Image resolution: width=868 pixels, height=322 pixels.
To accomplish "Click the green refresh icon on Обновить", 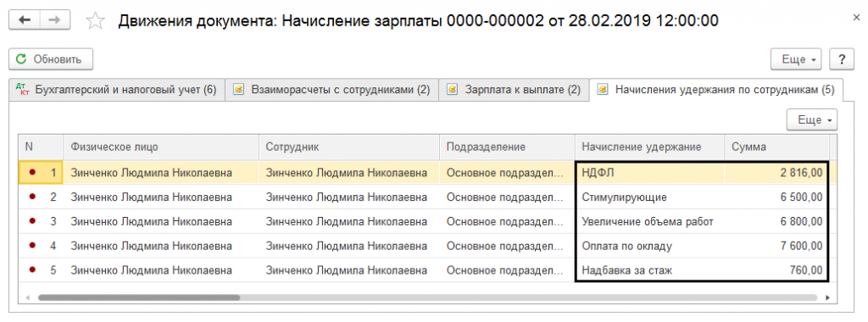I will click(21, 59).
